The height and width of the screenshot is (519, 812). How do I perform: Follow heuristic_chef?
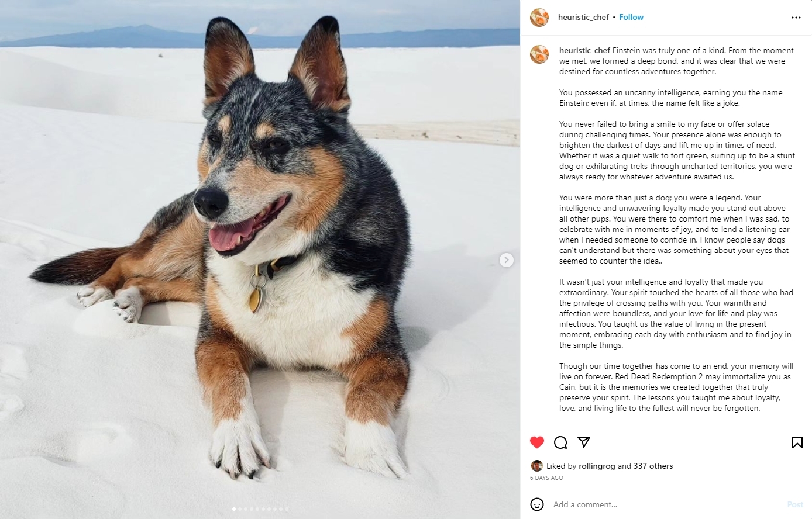click(x=631, y=18)
